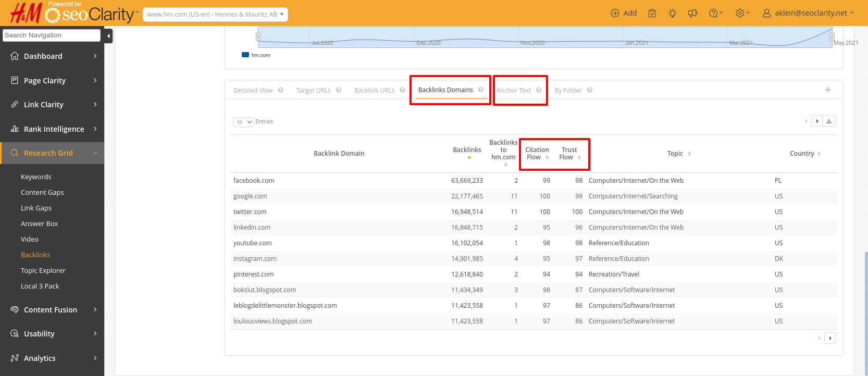
Task: Click the clipboard tasks icon in header
Action: (652, 13)
